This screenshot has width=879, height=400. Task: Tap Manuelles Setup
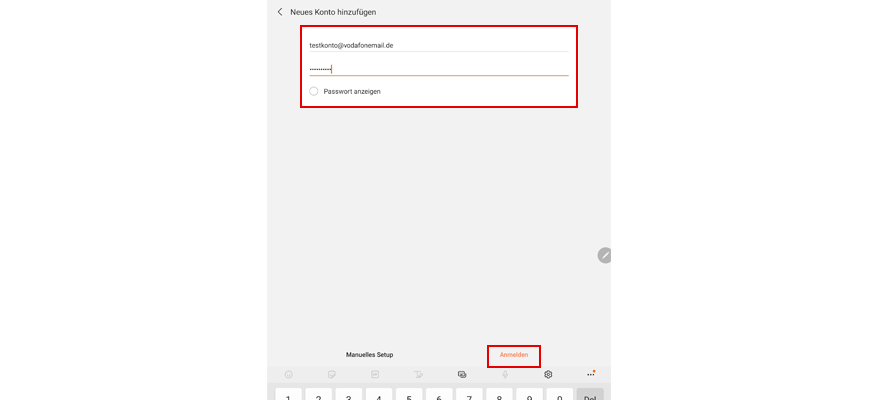pos(369,355)
